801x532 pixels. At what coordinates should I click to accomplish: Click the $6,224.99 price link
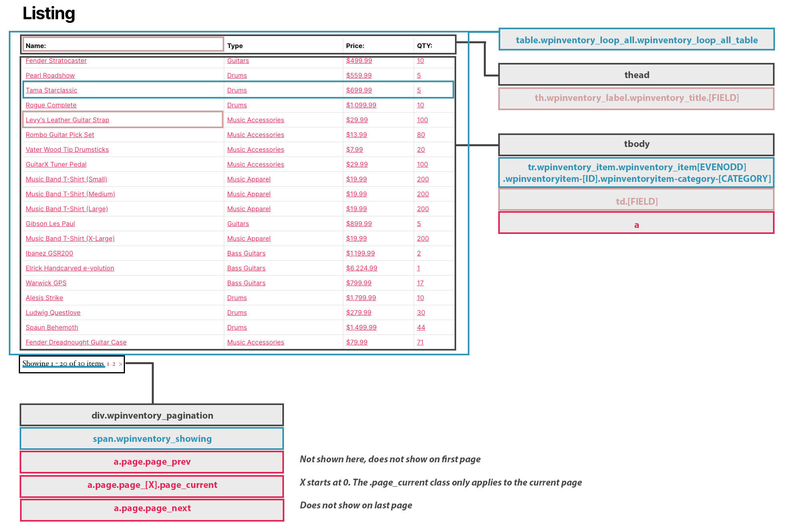pyautogui.click(x=362, y=268)
